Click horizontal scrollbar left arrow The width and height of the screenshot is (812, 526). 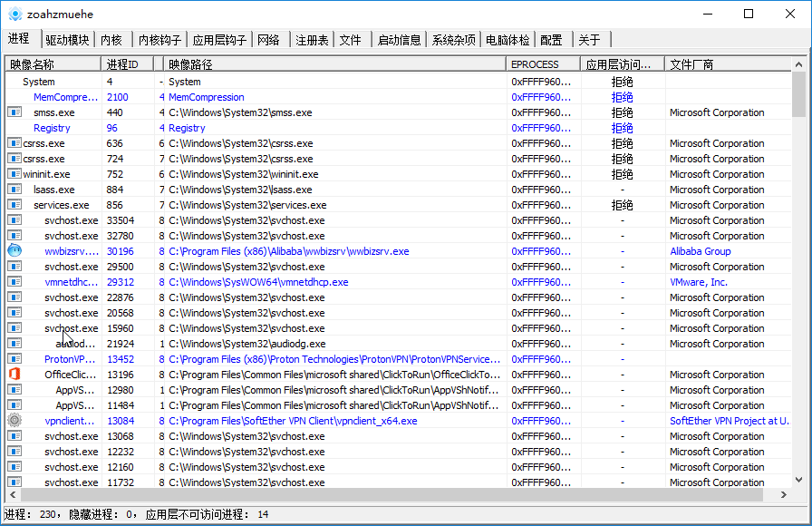(13, 495)
